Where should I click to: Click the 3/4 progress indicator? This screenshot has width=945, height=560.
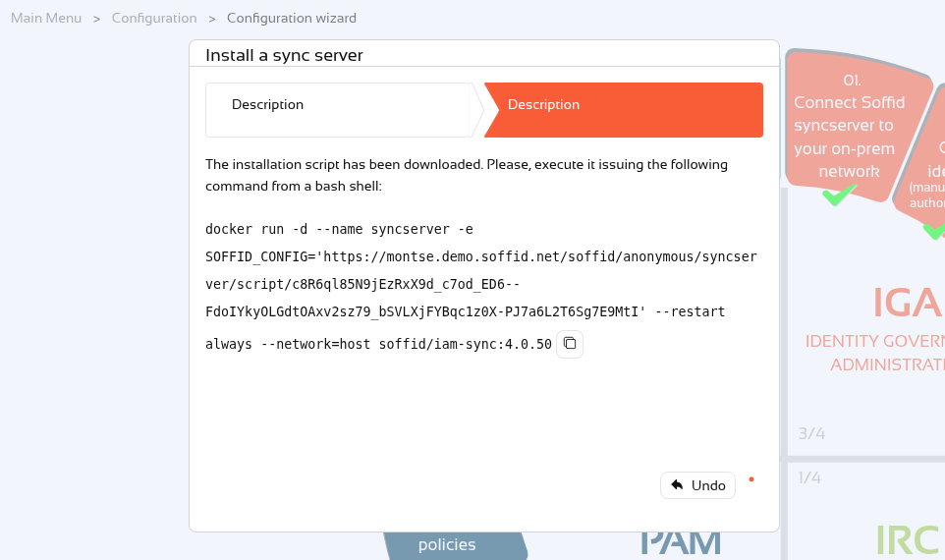tap(811, 433)
